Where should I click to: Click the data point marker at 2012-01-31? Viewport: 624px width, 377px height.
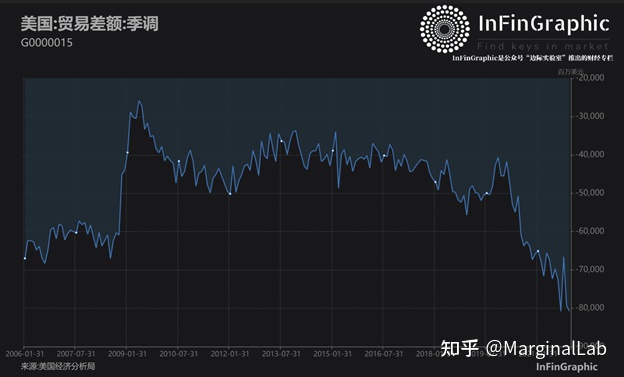230,194
